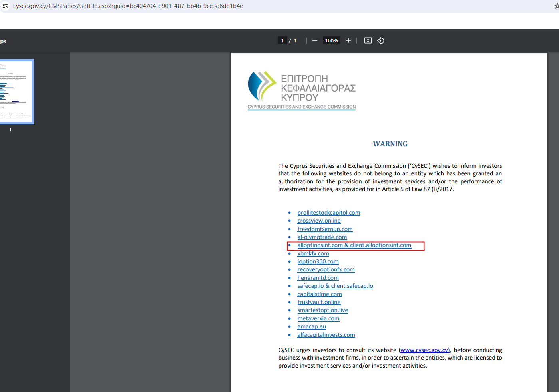This screenshot has height=392, width=559.
Task: Zoom out the PDF with the minus button
Action: (x=315, y=40)
